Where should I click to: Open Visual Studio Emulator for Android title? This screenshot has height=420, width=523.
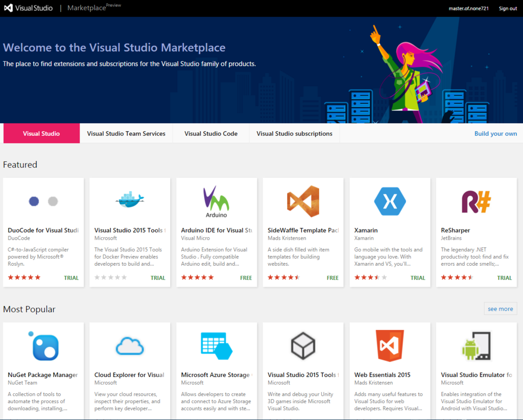coord(477,375)
